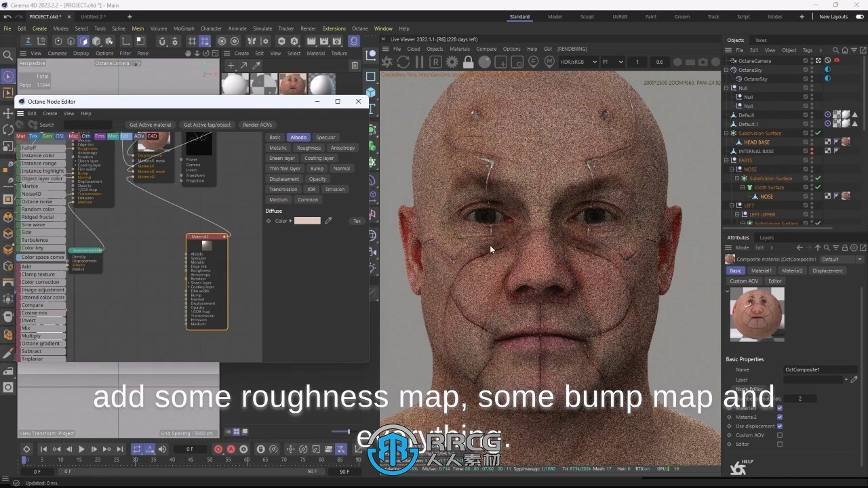The height and width of the screenshot is (488, 868).
Task: Enable the Custom AOV checkbox
Action: [780, 435]
